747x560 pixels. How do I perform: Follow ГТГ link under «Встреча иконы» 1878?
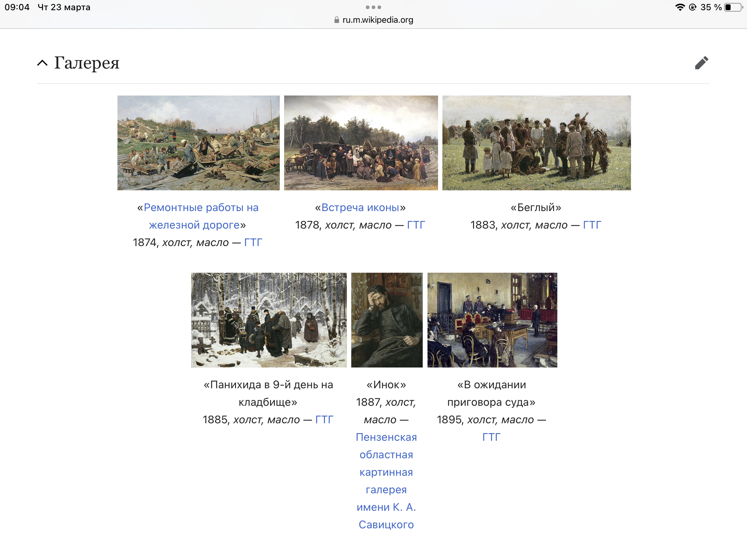(x=416, y=225)
